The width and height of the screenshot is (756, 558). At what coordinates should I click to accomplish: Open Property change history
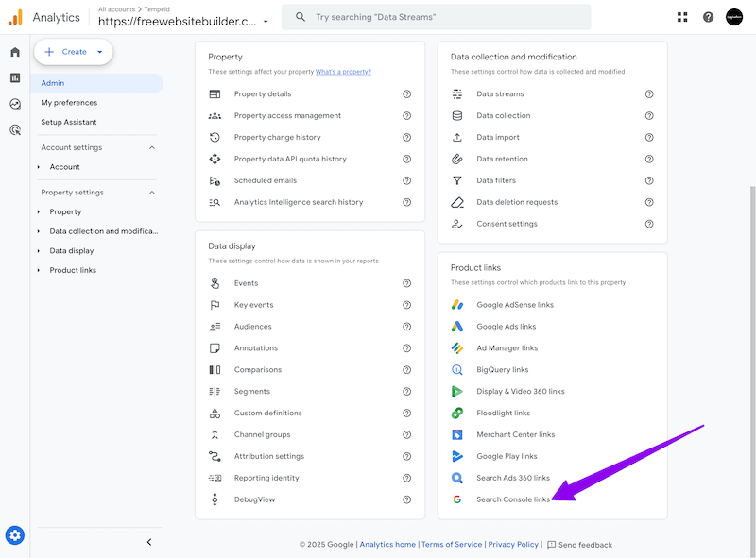tap(277, 137)
